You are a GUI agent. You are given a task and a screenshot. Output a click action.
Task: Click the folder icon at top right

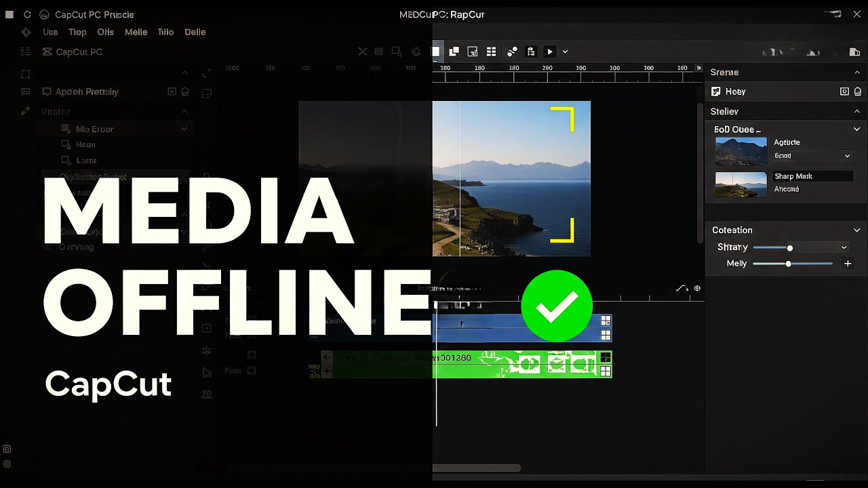[x=854, y=52]
